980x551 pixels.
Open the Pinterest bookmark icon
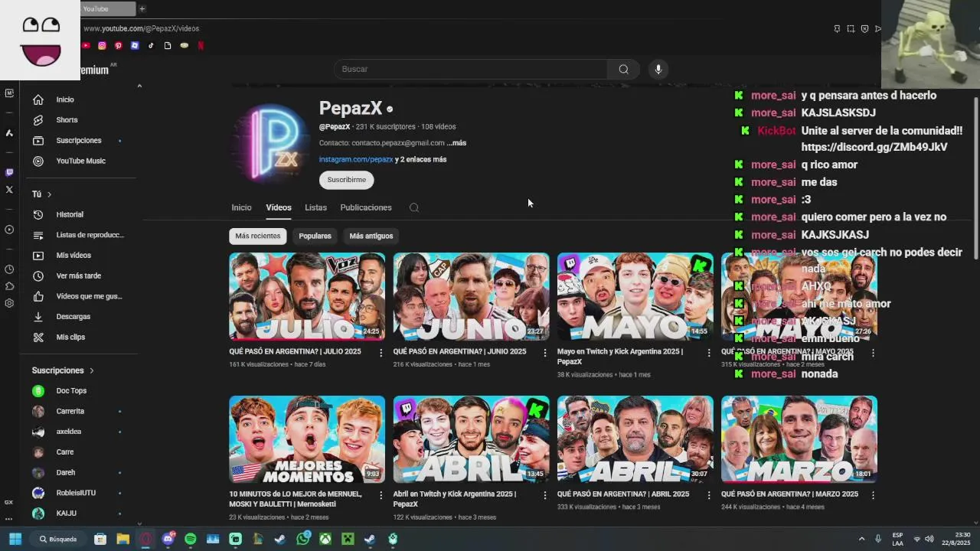(118, 46)
